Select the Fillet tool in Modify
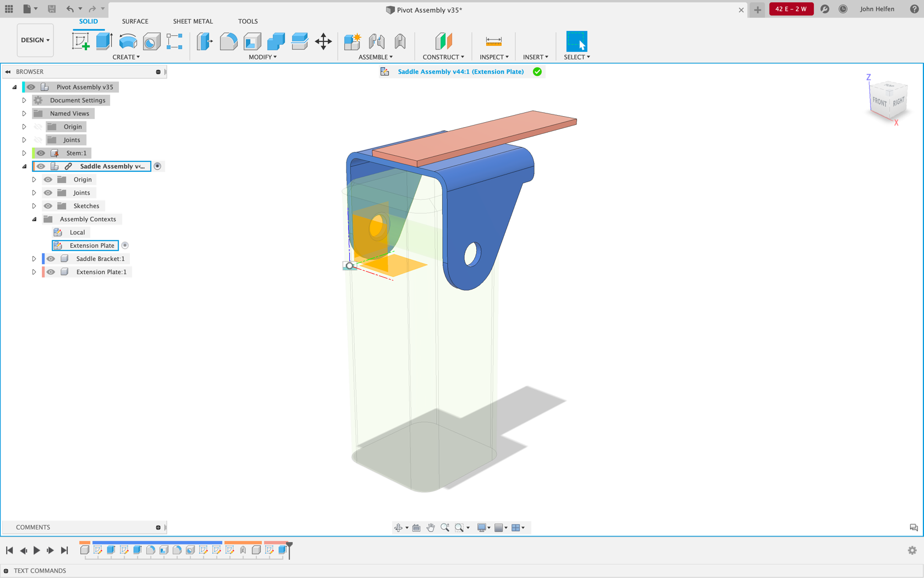Screen dimensions: 924x578 coord(228,41)
